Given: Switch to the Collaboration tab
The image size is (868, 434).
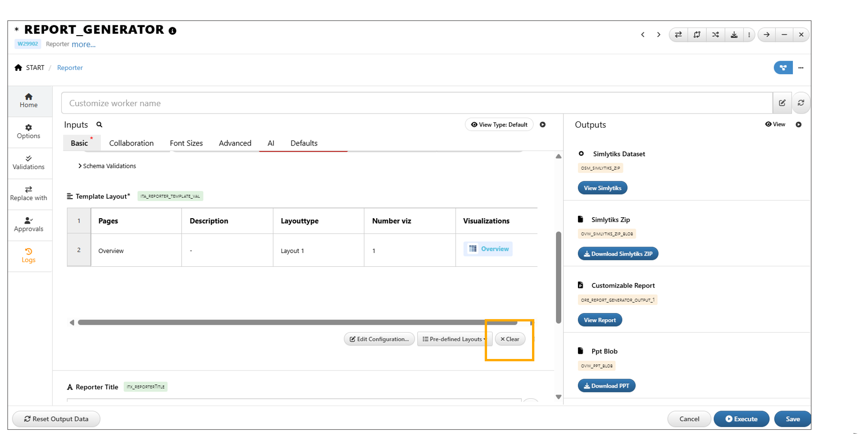Looking at the screenshot, I should pyautogui.click(x=131, y=143).
